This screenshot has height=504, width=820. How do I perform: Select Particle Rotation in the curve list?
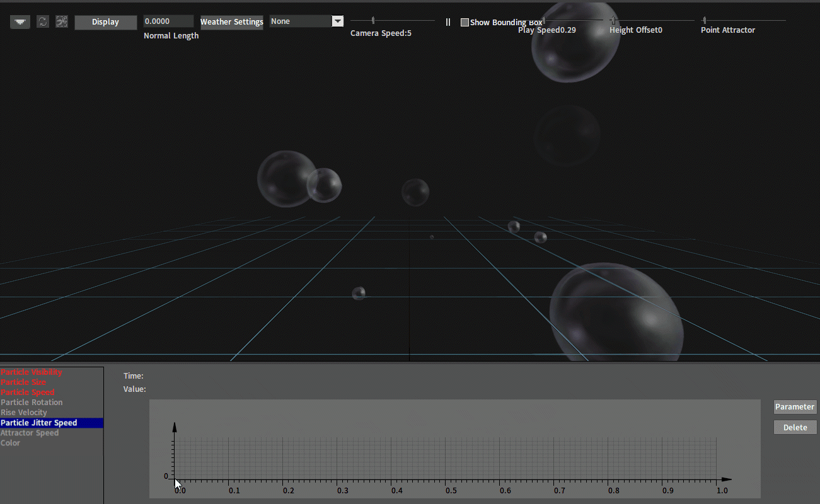point(52,403)
